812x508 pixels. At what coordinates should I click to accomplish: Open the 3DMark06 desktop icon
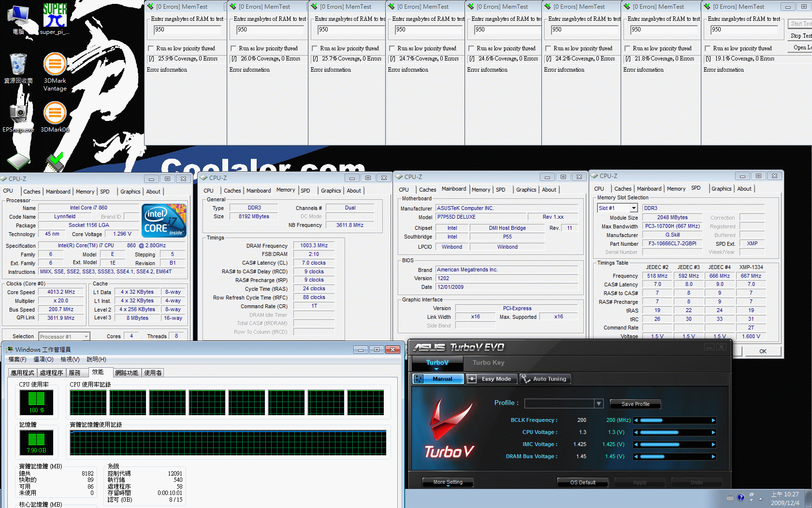[x=55, y=117]
